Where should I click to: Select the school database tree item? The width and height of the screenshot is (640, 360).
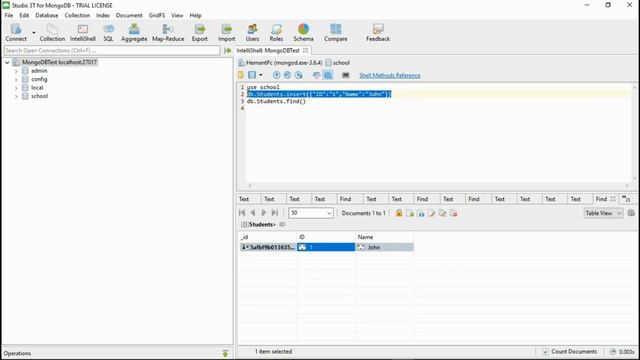coord(39,96)
